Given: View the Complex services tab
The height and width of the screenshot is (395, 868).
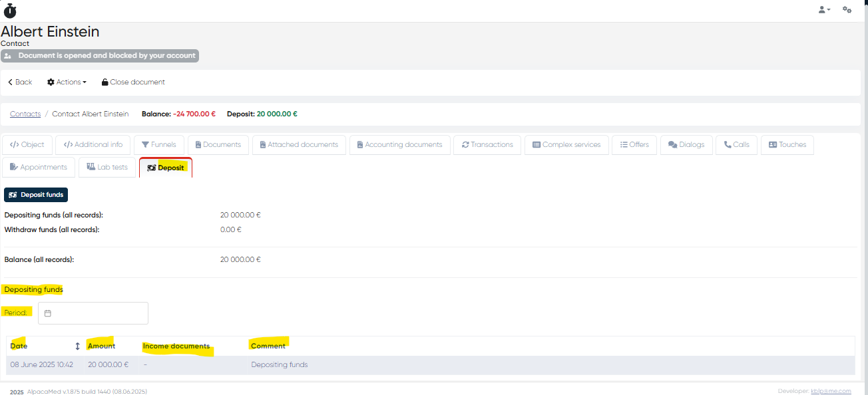Looking at the screenshot, I should point(566,145).
